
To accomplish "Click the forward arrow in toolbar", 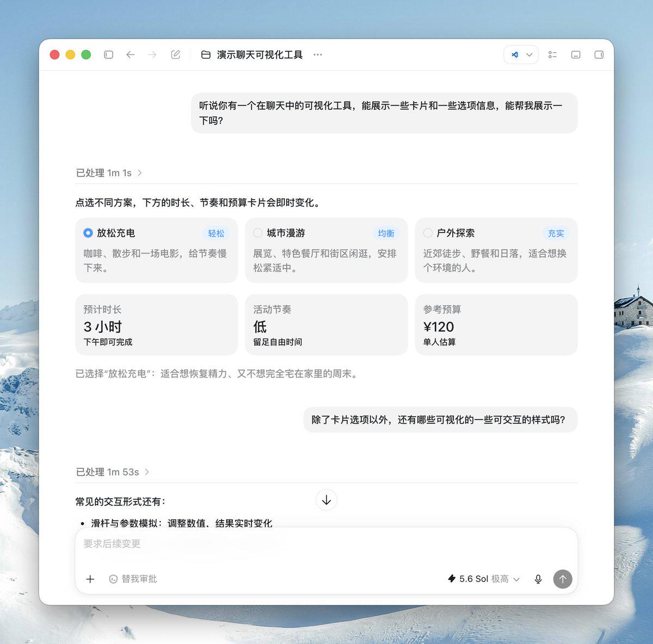I will (152, 55).
